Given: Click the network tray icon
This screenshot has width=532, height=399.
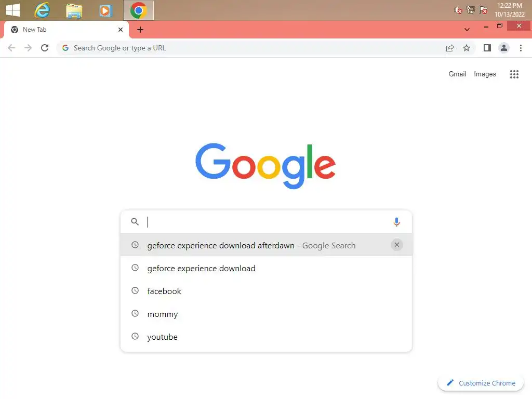Looking at the screenshot, I should tap(471, 10).
